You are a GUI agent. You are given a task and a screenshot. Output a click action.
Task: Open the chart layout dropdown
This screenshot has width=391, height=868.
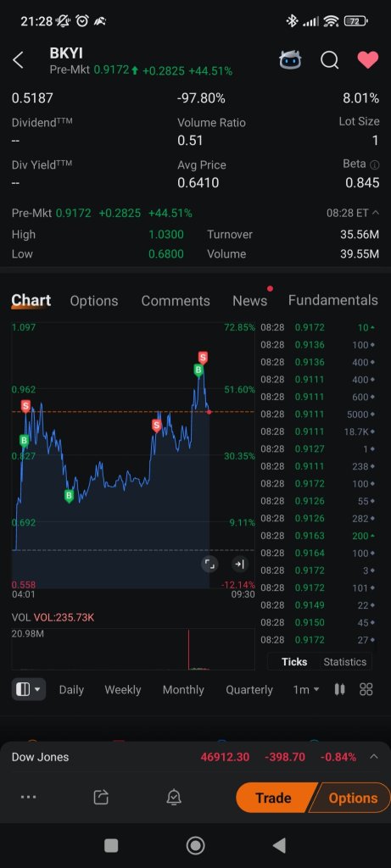[29, 689]
